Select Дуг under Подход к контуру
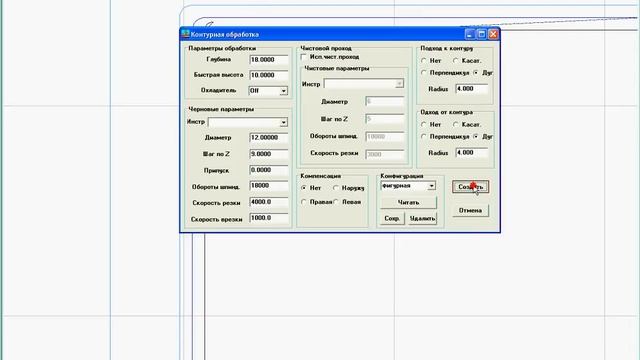 [x=476, y=73]
